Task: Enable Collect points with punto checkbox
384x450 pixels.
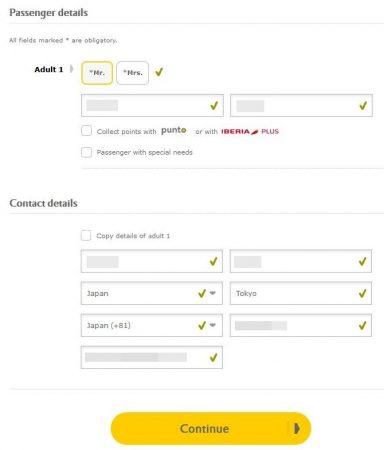Action: click(86, 130)
